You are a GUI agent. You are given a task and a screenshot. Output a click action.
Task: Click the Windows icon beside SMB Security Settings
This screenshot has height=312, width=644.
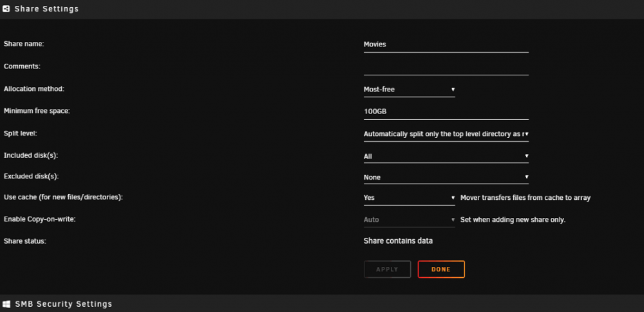click(x=6, y=304)
